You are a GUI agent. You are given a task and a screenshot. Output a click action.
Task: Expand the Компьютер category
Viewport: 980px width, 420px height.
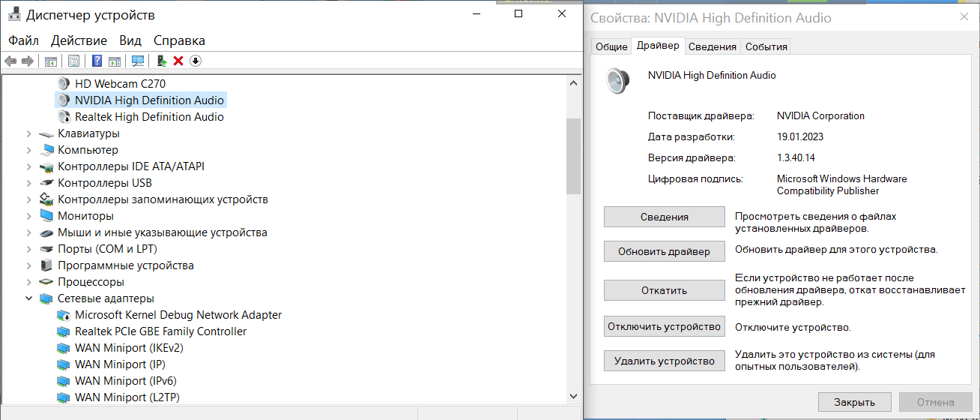pos(29,150)
